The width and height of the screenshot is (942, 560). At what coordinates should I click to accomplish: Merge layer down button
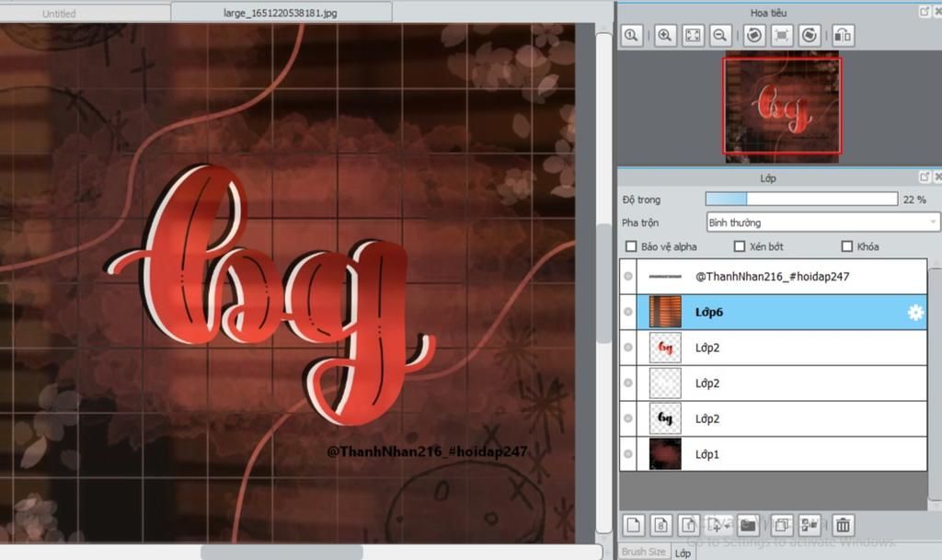[x=810, y=525]
